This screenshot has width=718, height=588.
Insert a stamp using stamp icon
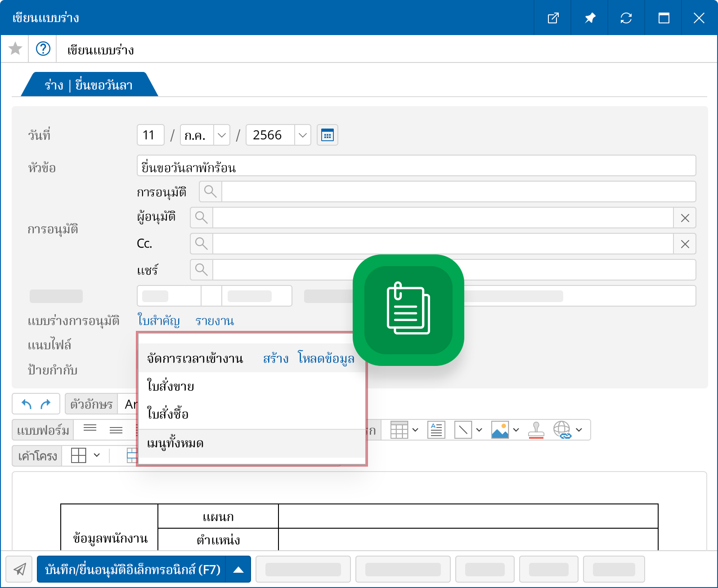pyautogui.click(x=536, y=430)
